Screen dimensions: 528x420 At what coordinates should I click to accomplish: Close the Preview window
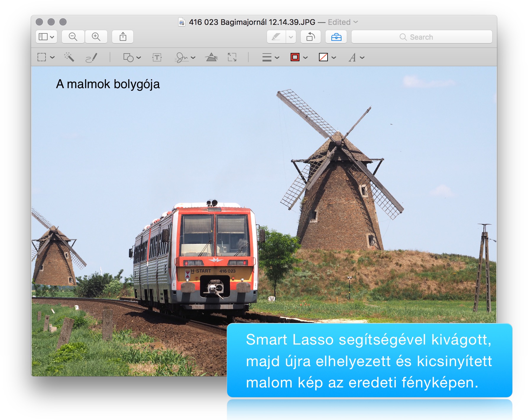(x=39, y=22)
